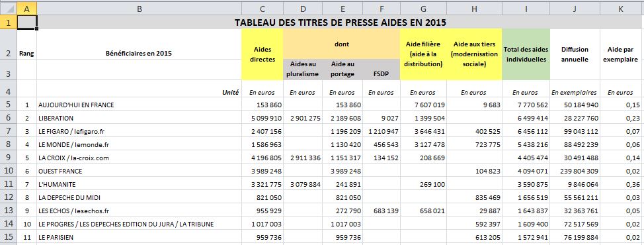644x245 pixels.
Task: Select 'Total des aides individuelles' header
Action: tap(526, 54)
